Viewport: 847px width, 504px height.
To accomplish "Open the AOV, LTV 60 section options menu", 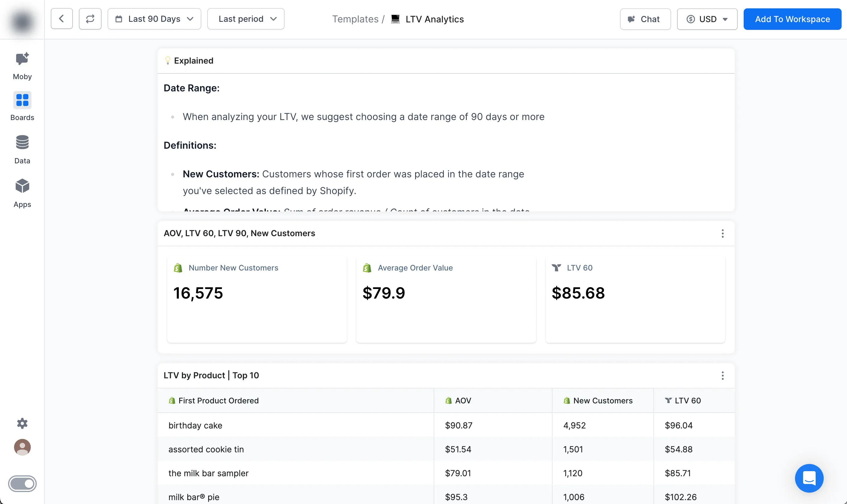I will tap(722, 233).
